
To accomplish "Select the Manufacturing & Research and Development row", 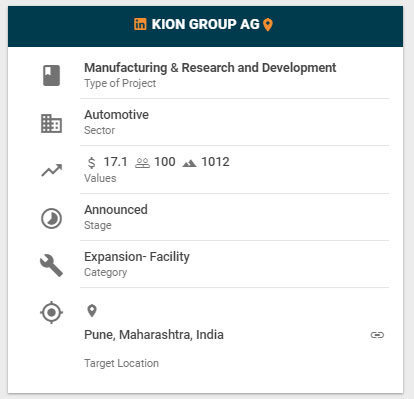I will [234, 75].
